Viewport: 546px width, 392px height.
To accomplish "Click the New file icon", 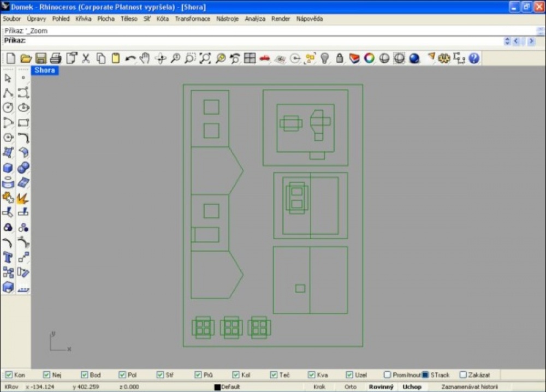I will [x=10, y=58].
